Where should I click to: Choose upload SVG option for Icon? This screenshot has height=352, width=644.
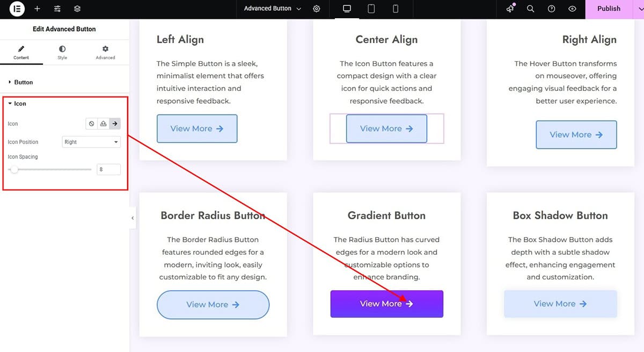[x=103, y=124]
